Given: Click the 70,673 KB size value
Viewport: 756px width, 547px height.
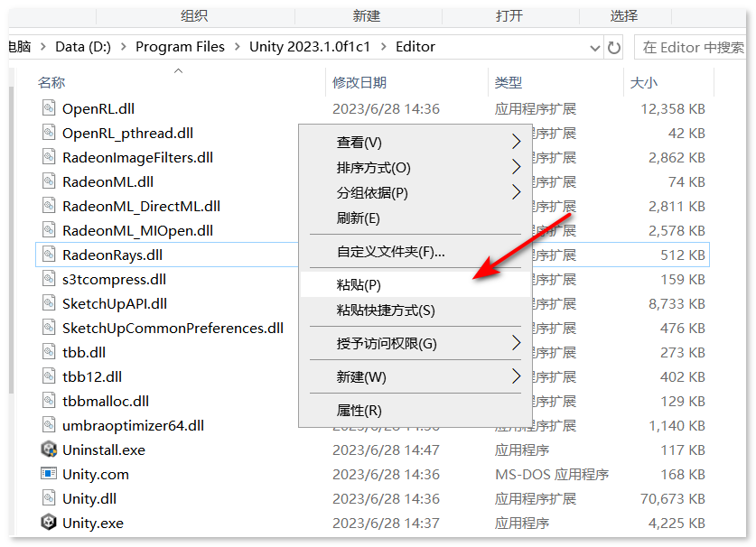Looking at the screenshot, I should pyautogui.click(x=673, y=498).
